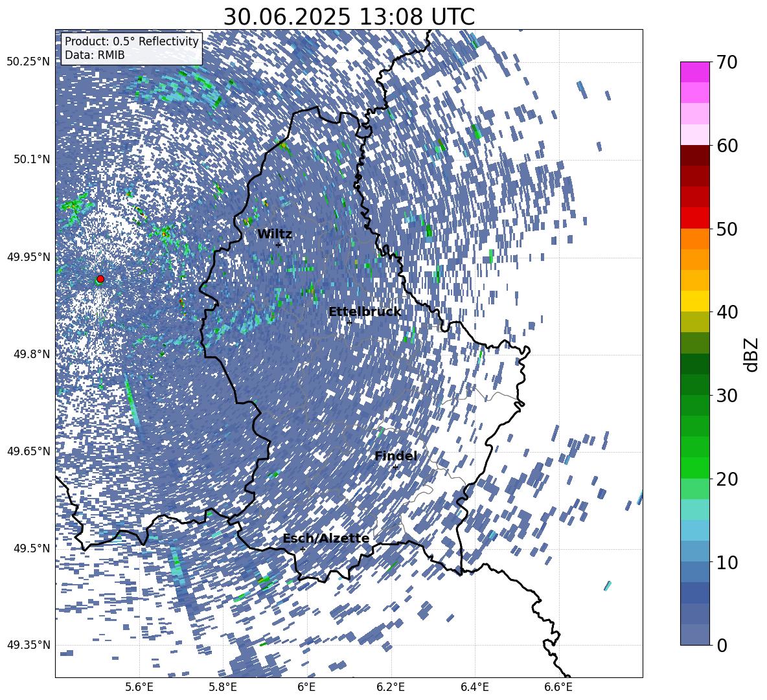Pick the magenta swatch near 70 dBZ
The image size is (767, 700).
694,72
